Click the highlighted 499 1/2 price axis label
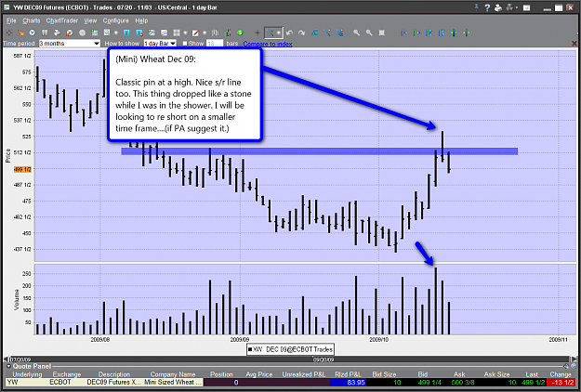Viewport: 581px width, 392px height. click(22, 169)
